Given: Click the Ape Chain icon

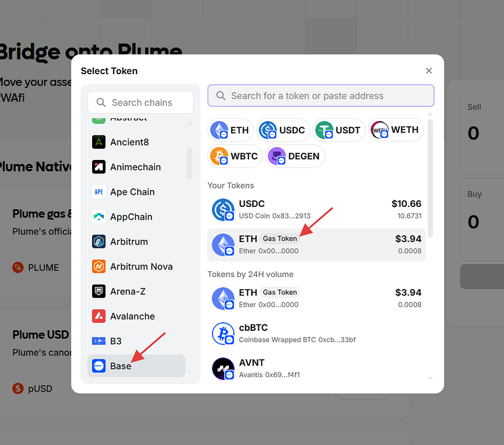Looking at the screenshot, I should click(x=98, y=192).
